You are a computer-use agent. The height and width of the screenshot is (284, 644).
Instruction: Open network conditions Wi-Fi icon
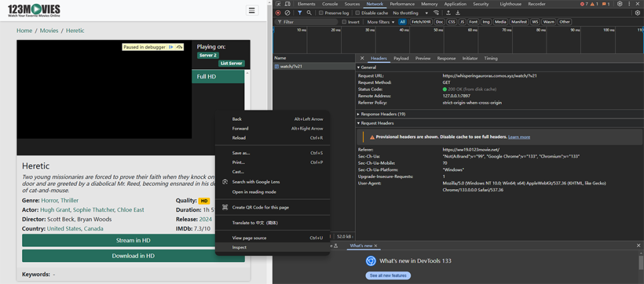(x=436, y=13)
